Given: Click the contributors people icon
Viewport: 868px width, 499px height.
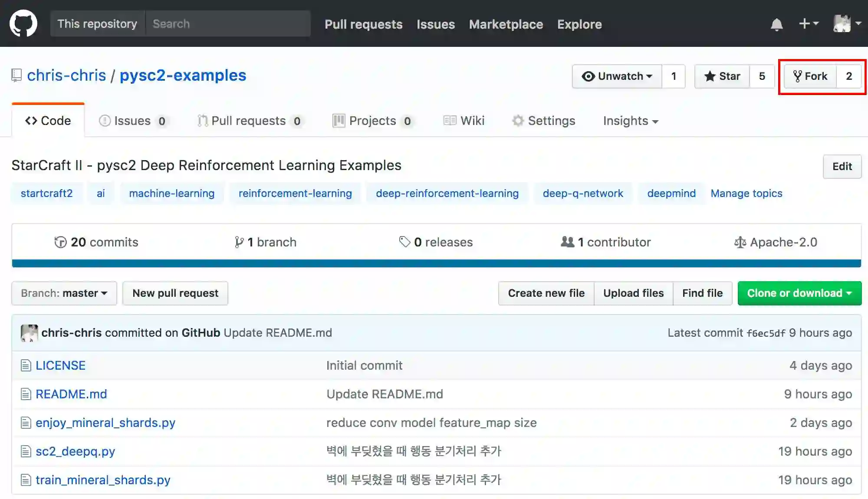Looking at the screenshot, I should [x=567, y=242].
